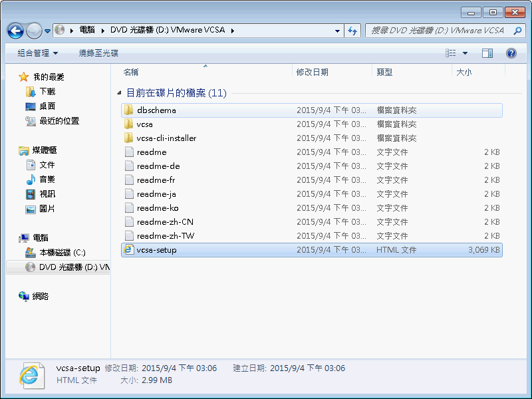
Task: Open 本機磁碟 (C:) drive
Action: coord(62,253)
